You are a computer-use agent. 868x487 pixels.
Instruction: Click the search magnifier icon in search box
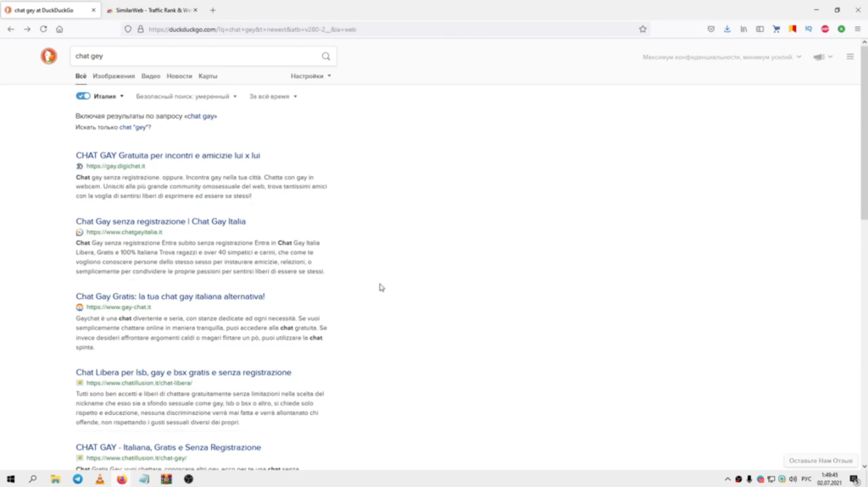coord(326,56)
